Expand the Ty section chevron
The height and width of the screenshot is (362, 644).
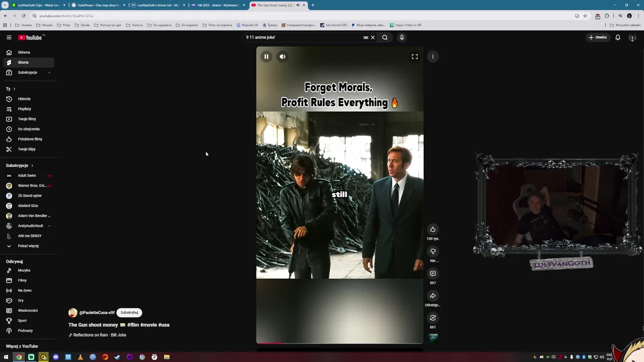pos(14,89)
